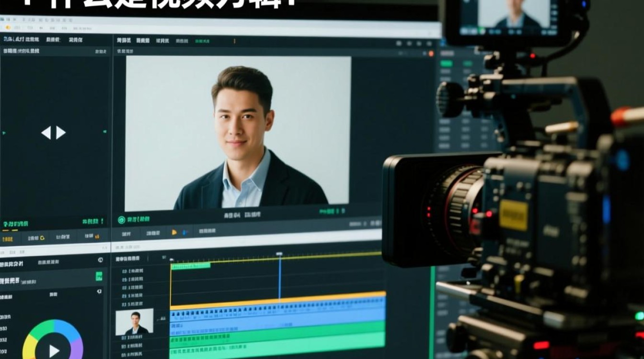This screenshot has width=644, height=359.
Task: Click the small green marker at source panel's right edge
Action: pyautogui.click(x=104, y=132)
